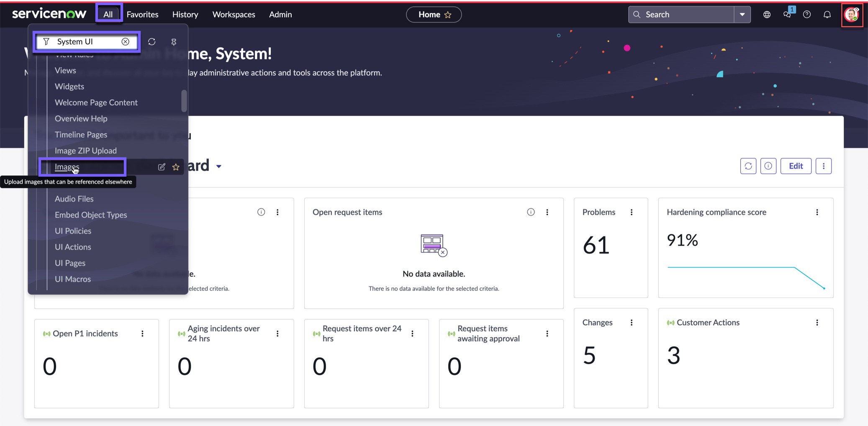868x426 pixels.
Task: Show notifications bell
Action: (827, 15)
